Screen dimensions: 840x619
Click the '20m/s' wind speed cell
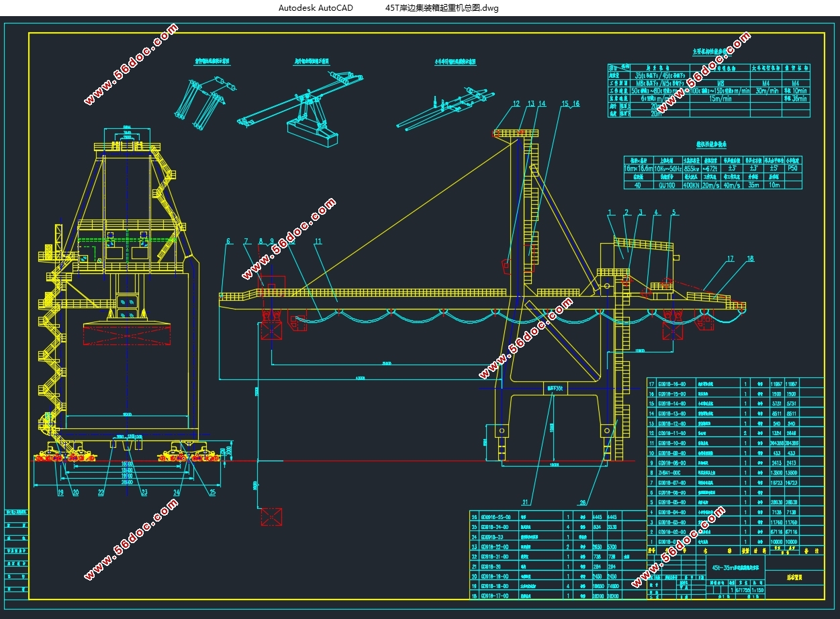coord(710,185)
